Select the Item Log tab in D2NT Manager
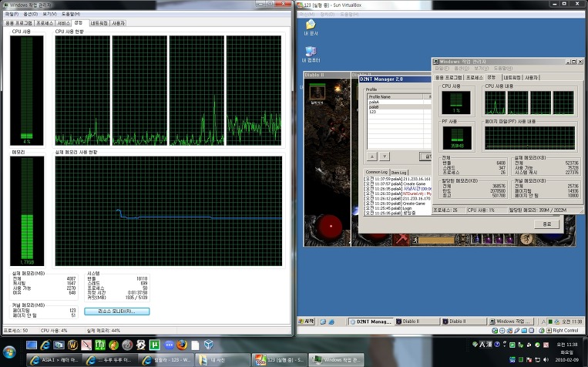 pyautogui.click(x=398, y=173)
